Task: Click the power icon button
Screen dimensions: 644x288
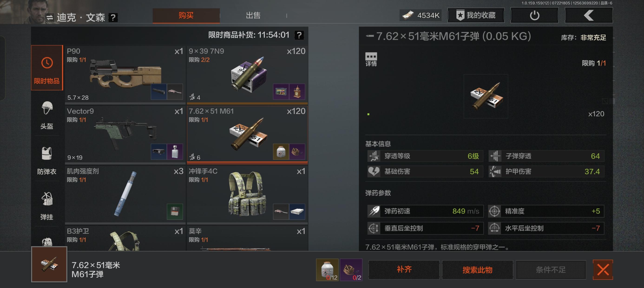Action: click(534, 15)
